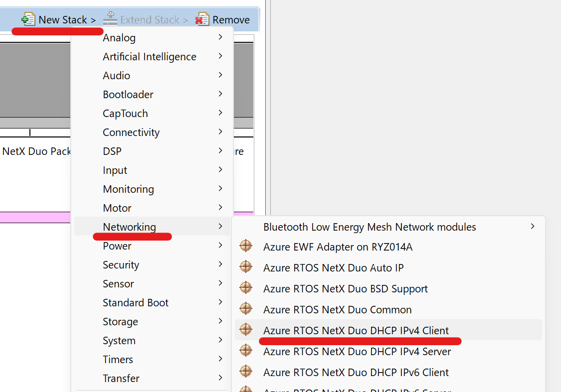Expand the Artificial Intelligence submenu arrow
Screen dimensions: 561x392
220,56
